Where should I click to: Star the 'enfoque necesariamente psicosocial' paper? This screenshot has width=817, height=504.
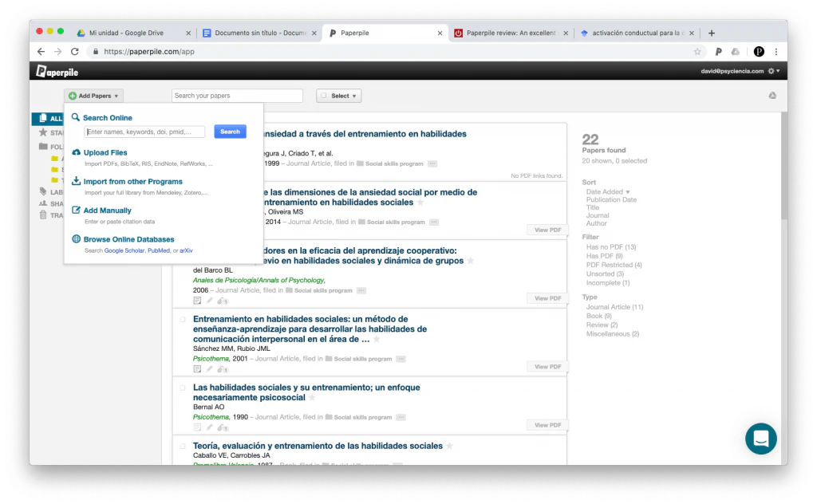312,398
